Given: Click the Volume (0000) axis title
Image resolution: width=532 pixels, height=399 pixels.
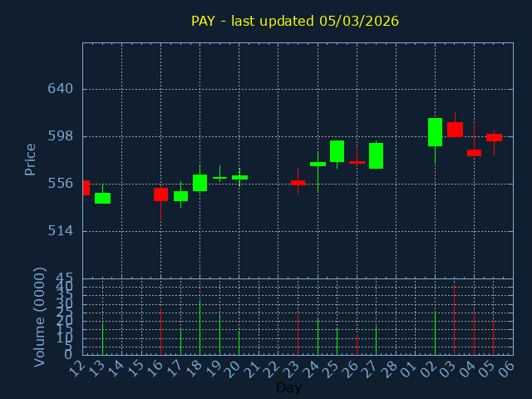Looking at the screenshot, I should pos(39,317).
